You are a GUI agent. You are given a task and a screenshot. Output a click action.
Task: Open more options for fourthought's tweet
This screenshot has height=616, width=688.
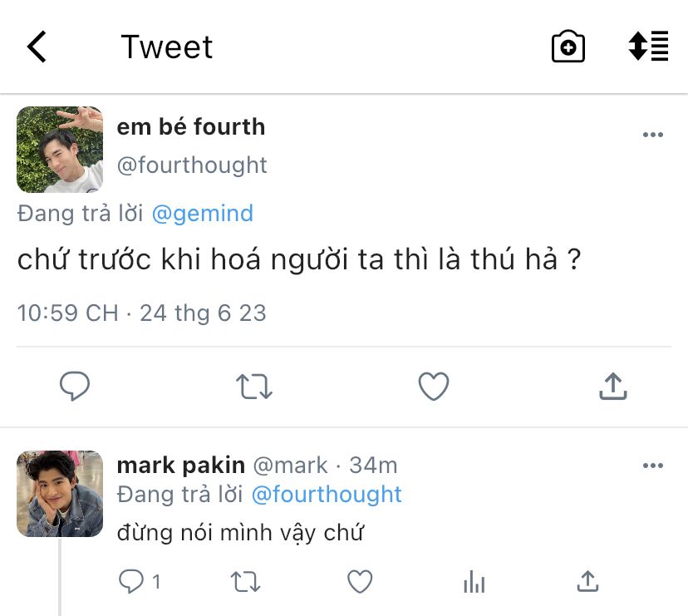[x=653, y=136]
